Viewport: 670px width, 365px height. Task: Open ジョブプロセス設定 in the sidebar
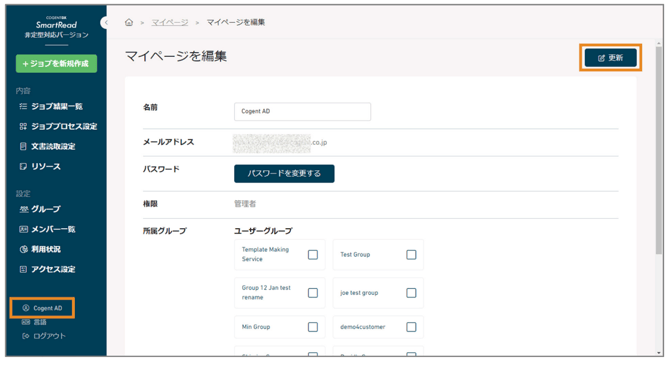pyautogui.click(x=64, y=127)
